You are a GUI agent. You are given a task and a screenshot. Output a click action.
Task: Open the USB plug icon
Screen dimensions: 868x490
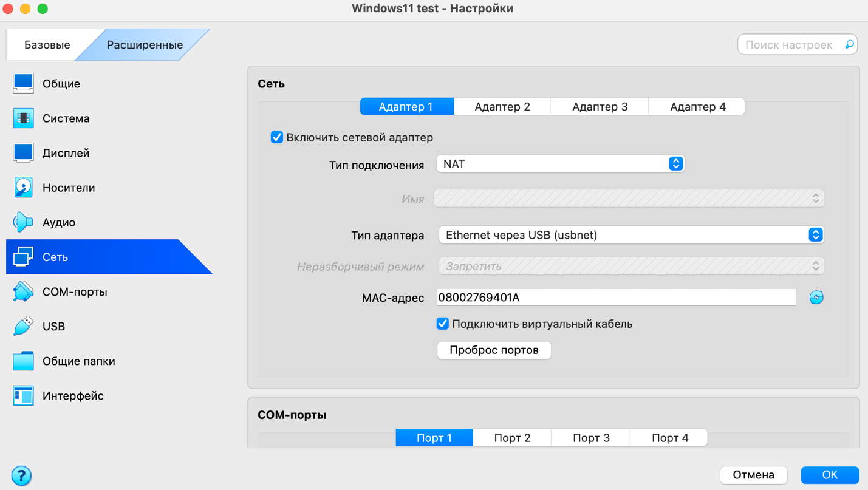(23, 327)
